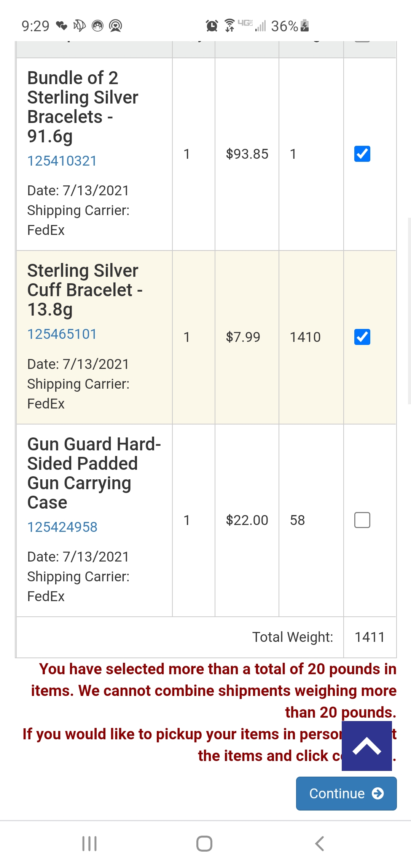Tap the battery charging icon
Screen dimensions: 411x868
click(304, 26)
